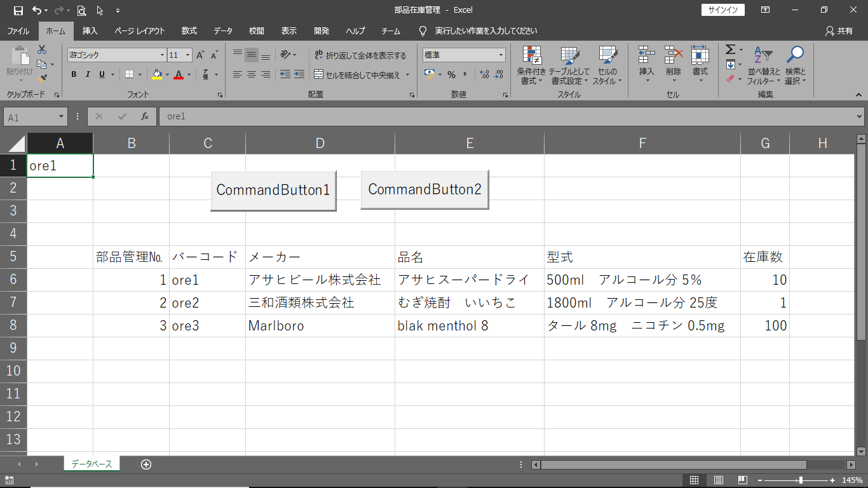Click the Clear eraser icon
The image size is (868, 488).
(730, 79)
